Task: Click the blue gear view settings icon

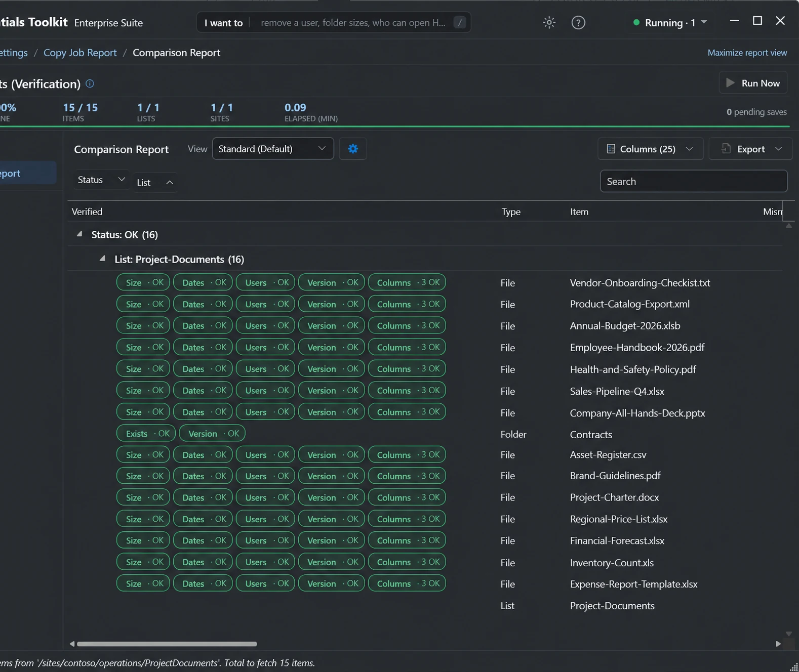Action: 353,149
